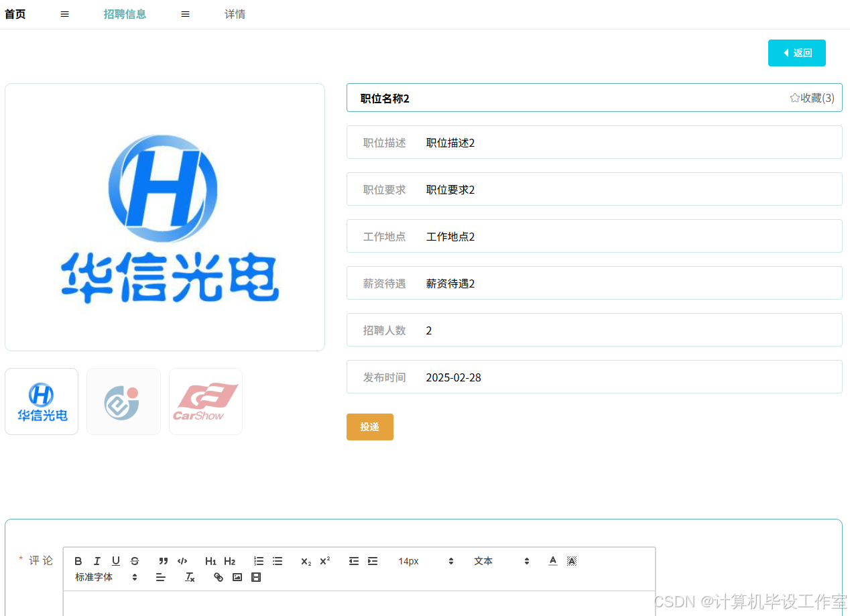Click the 职位描述2 value text
Viewport: 850px width, 616px height.
pyautogui.click(x=450, y=143)
